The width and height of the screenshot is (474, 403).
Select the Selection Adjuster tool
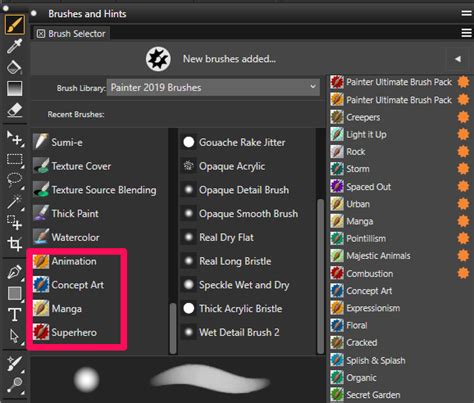(x=15, y=222)
